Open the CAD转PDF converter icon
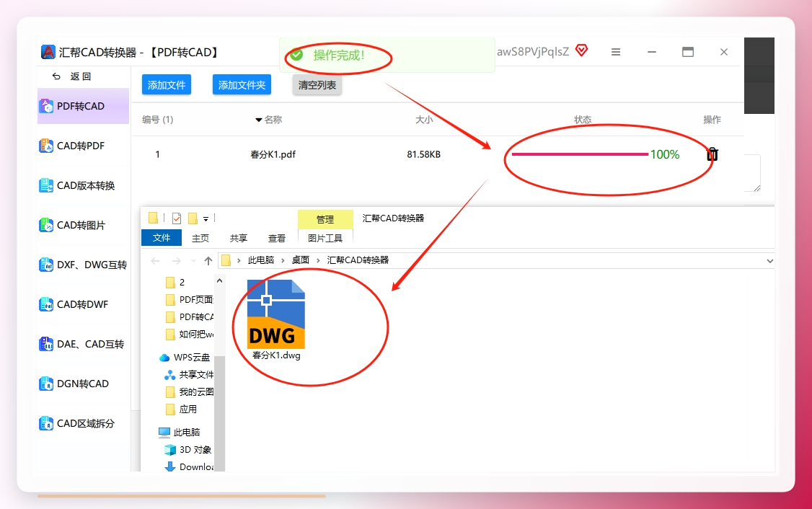The width and height of the screenshot is (812, 509). [46, 146]
